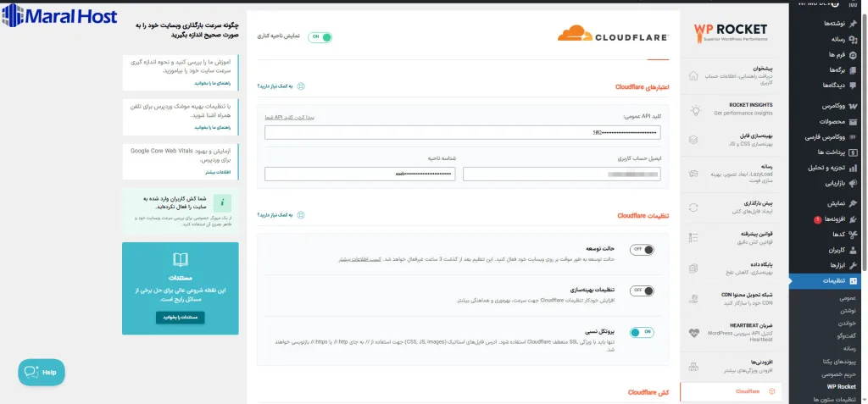
Task: Click the plugin icon next to افزونه‌ها
Action: click(x=853, y=219)
